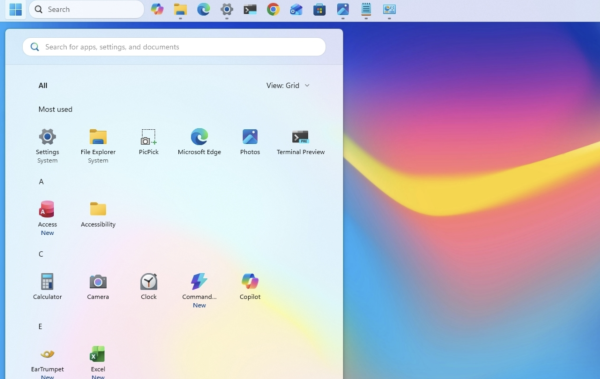Open the Photos icon on the taskbar
This screenshot has width=600, height=379.
343,9
